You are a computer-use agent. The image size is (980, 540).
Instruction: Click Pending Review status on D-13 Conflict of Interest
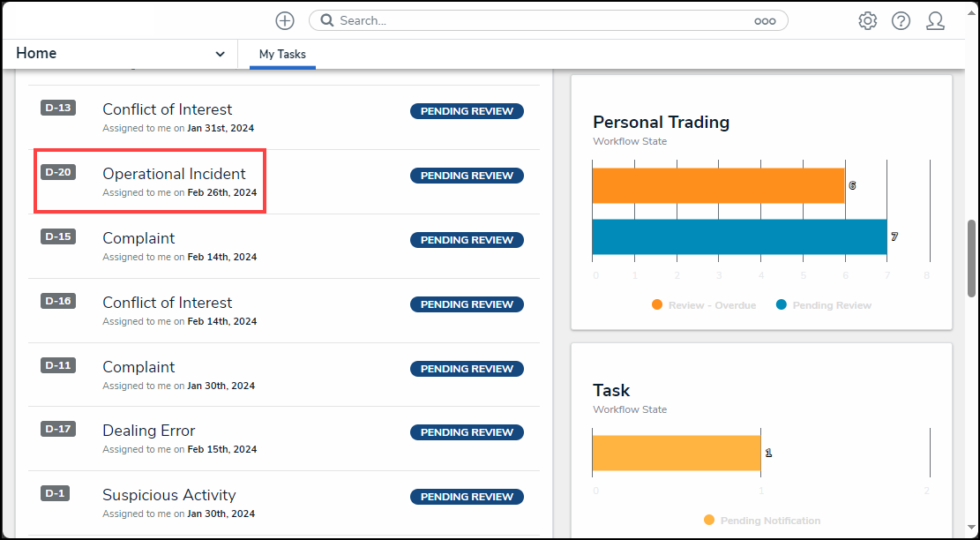coord(467,111)
